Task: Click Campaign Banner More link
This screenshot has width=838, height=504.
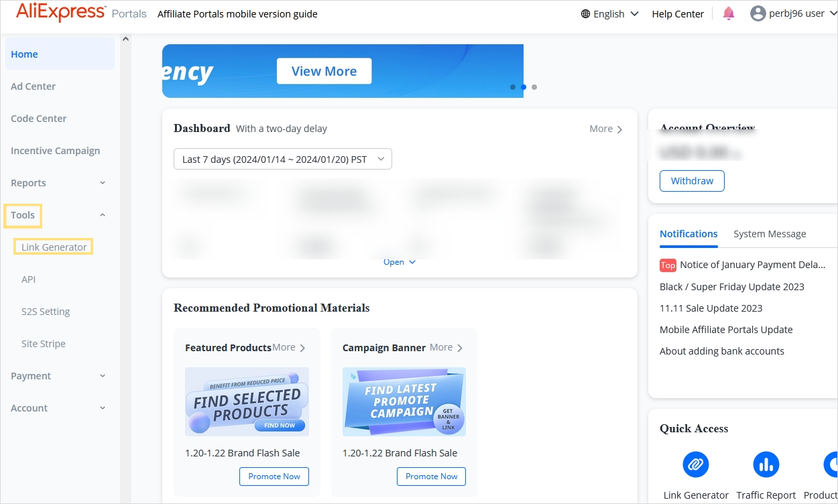Action: [446, 347]
